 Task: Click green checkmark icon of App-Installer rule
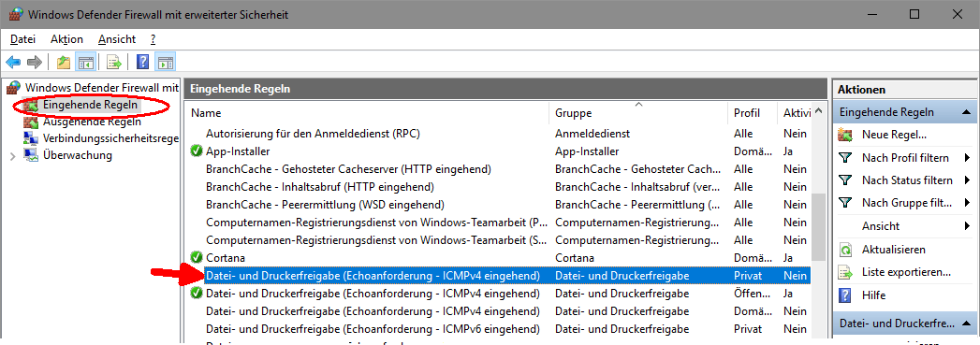(x=197, y=151)
